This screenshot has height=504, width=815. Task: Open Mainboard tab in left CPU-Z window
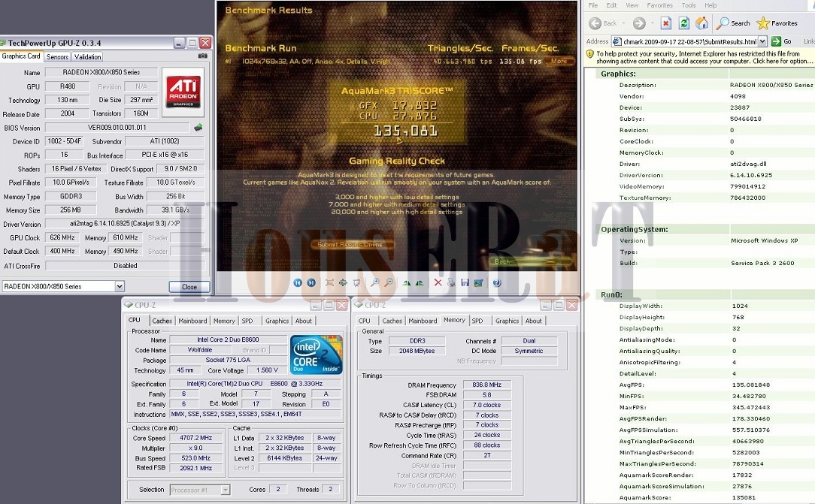tap(192, 321)
